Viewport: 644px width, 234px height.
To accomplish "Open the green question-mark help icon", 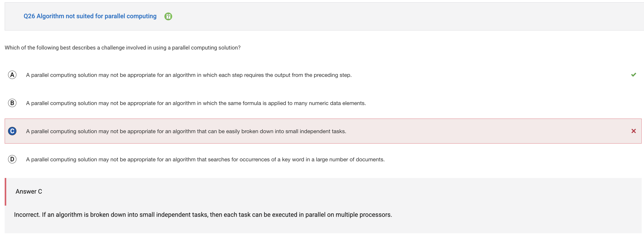I will coord(168,16).
